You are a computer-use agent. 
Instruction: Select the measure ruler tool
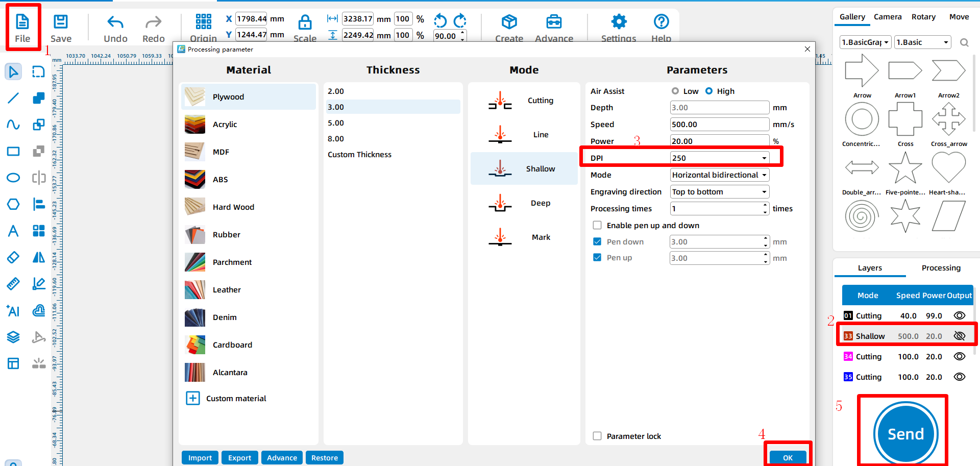point(13,284)
